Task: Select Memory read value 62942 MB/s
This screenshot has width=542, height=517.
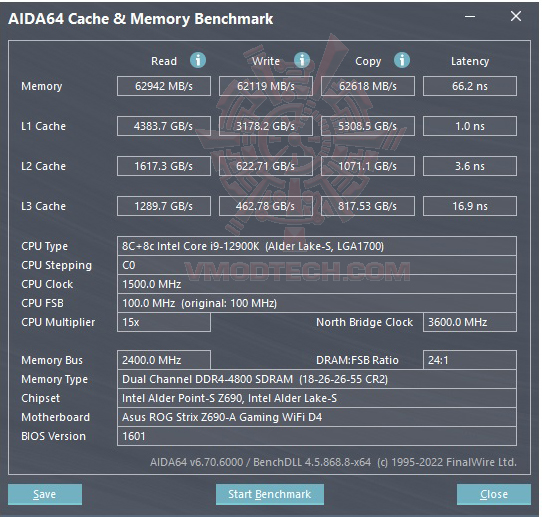Action: (x=164, y=86)
